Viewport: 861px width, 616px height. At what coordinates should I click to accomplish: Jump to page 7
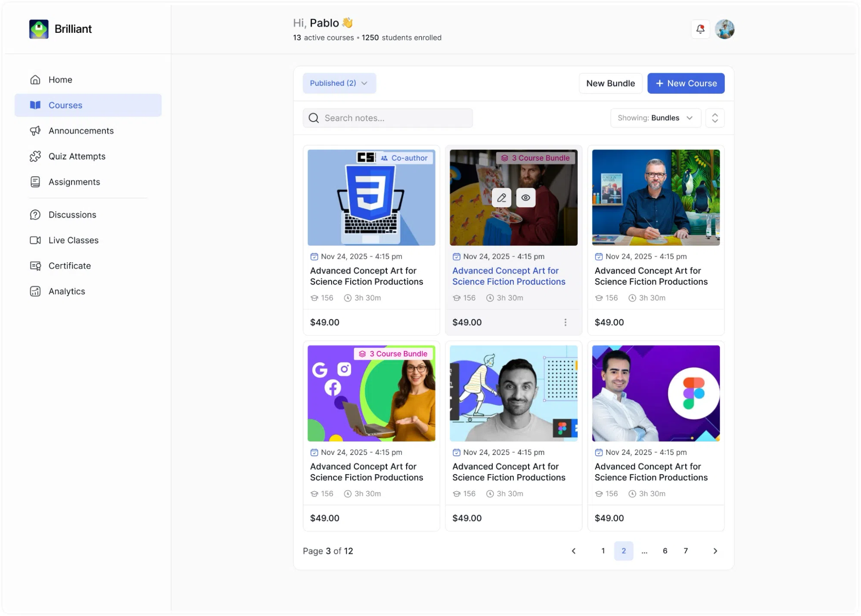[x=686, y=551]
